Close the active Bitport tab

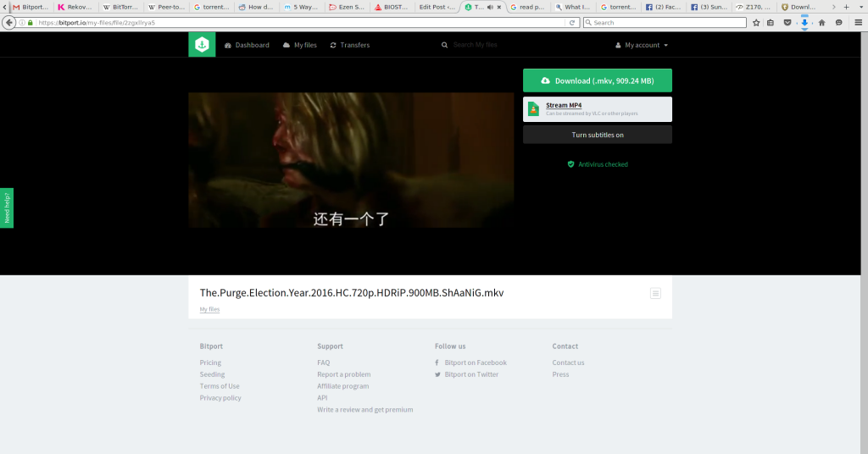coord(498,7)
